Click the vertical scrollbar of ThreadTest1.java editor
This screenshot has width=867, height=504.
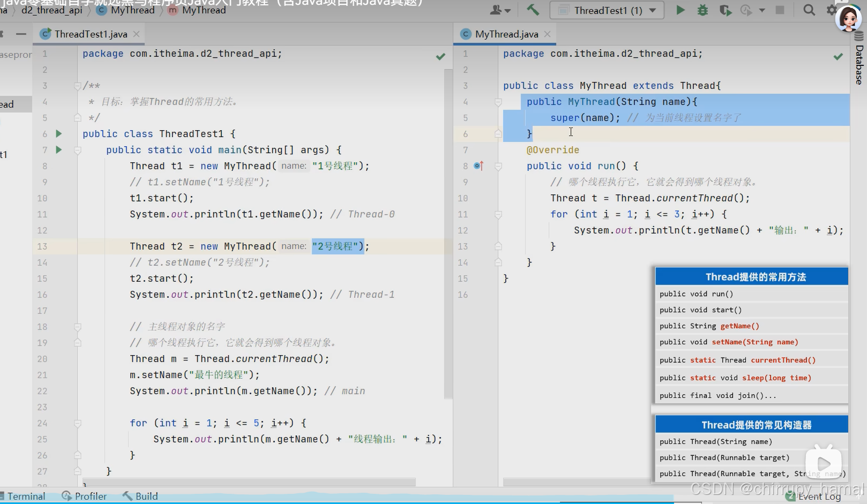(x=449, y=234)
